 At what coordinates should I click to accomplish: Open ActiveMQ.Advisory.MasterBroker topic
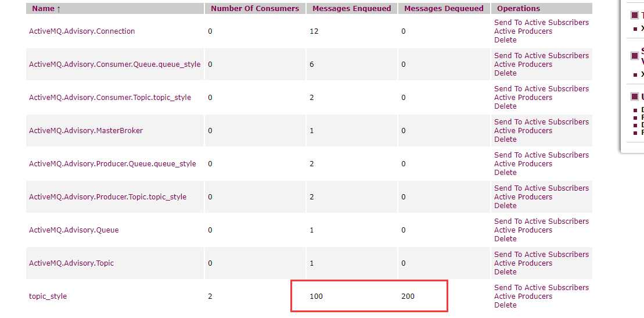coord(86,131)
